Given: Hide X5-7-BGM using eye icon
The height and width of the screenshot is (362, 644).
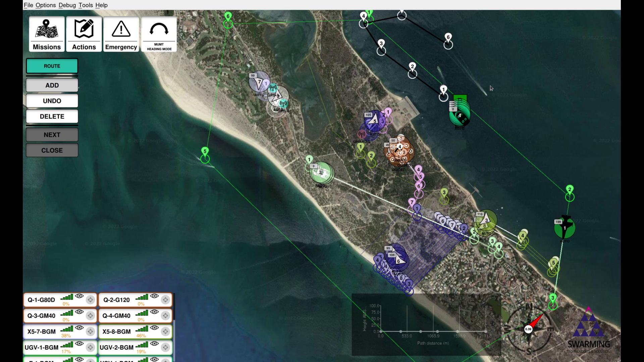Looking at the screenshot, I should (79, 328).
